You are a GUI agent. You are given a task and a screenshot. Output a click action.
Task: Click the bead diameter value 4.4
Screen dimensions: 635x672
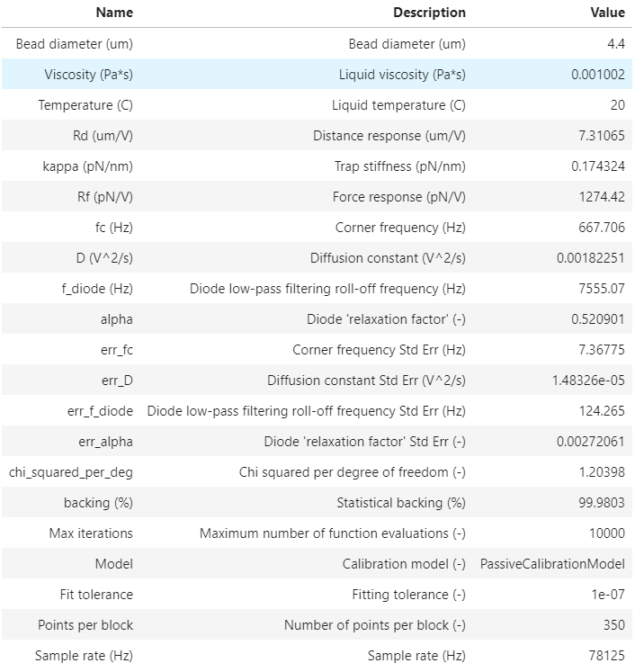tap(616, 44)
